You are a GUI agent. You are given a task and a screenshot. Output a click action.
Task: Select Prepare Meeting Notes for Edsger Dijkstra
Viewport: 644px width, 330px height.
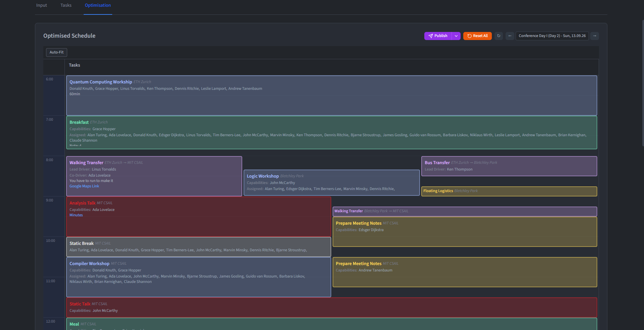pos(465,232)
